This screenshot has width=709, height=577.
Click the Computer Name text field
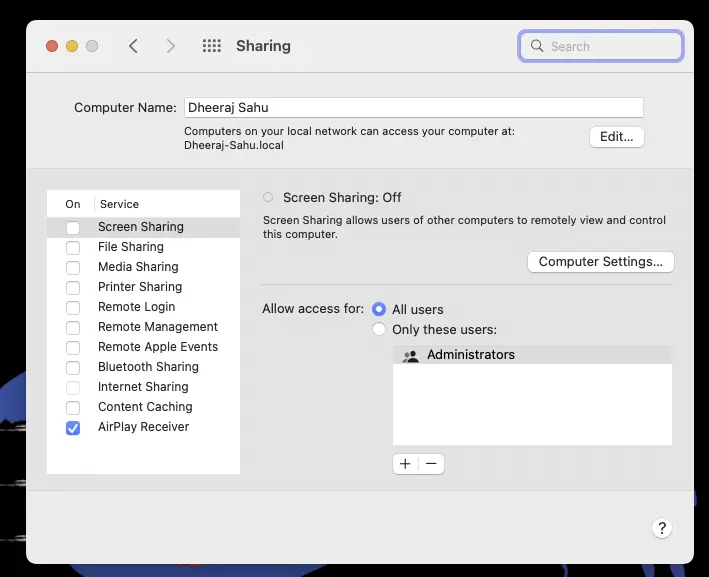click(x=414, y=108)
